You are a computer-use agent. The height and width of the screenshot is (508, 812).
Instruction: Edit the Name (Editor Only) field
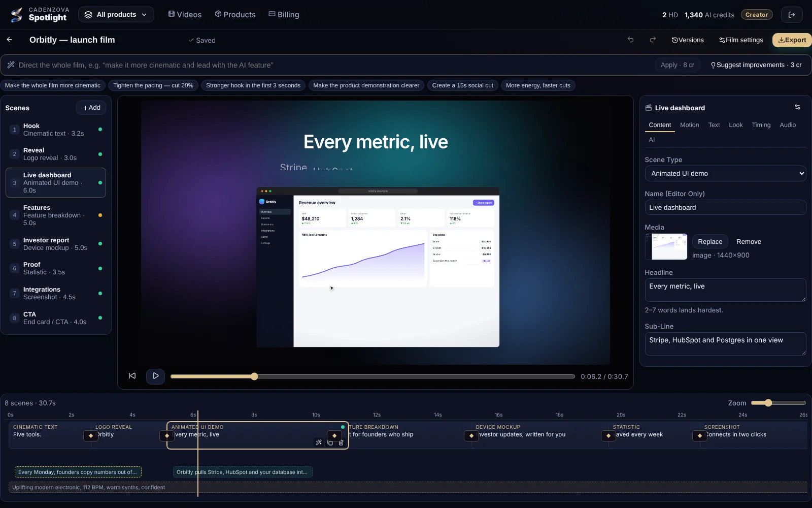(725, 208)
